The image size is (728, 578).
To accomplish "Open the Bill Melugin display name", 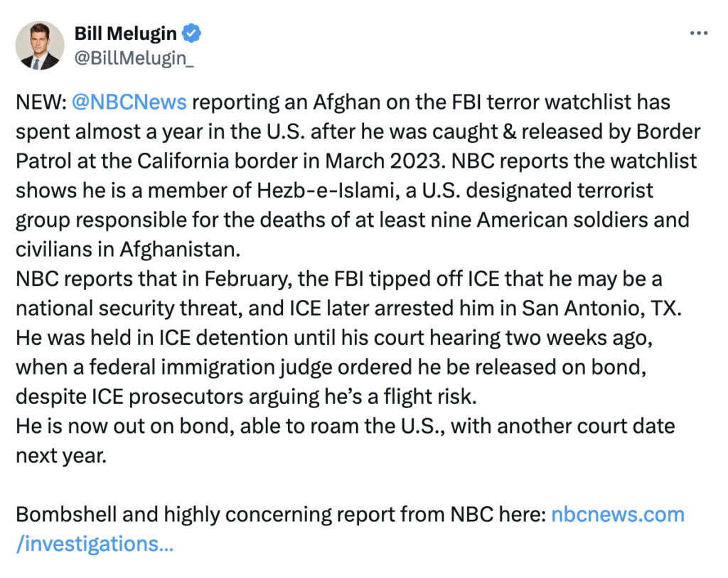I will click(x=125, y=33).
